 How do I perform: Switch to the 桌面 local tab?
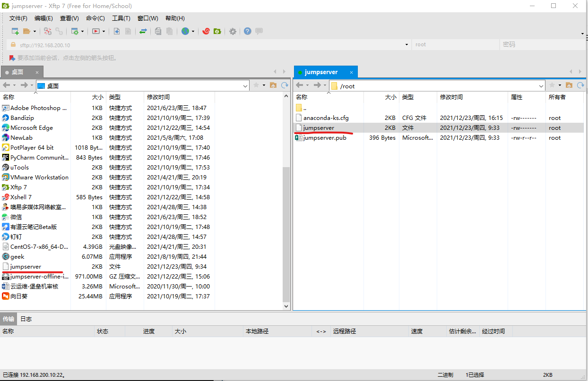point(22,72)
